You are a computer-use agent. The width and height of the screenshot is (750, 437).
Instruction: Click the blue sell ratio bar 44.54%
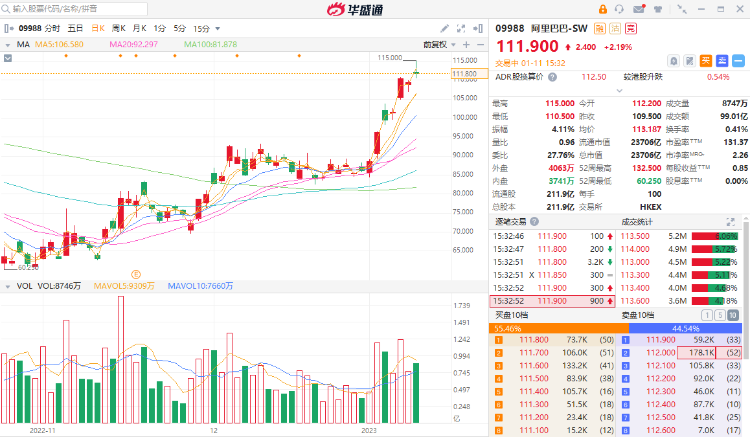point(685,328)
